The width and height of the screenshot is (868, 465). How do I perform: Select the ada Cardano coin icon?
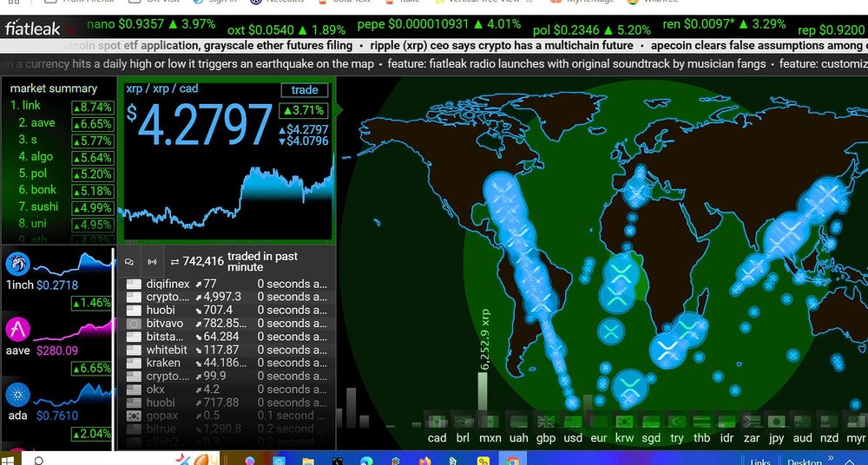(17, 395)
